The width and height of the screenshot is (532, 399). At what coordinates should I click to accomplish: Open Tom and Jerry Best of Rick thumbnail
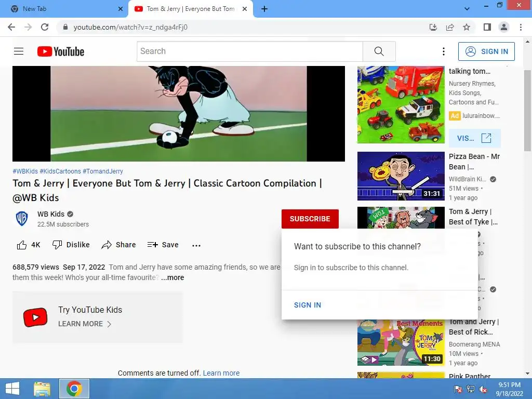[401, 343]
